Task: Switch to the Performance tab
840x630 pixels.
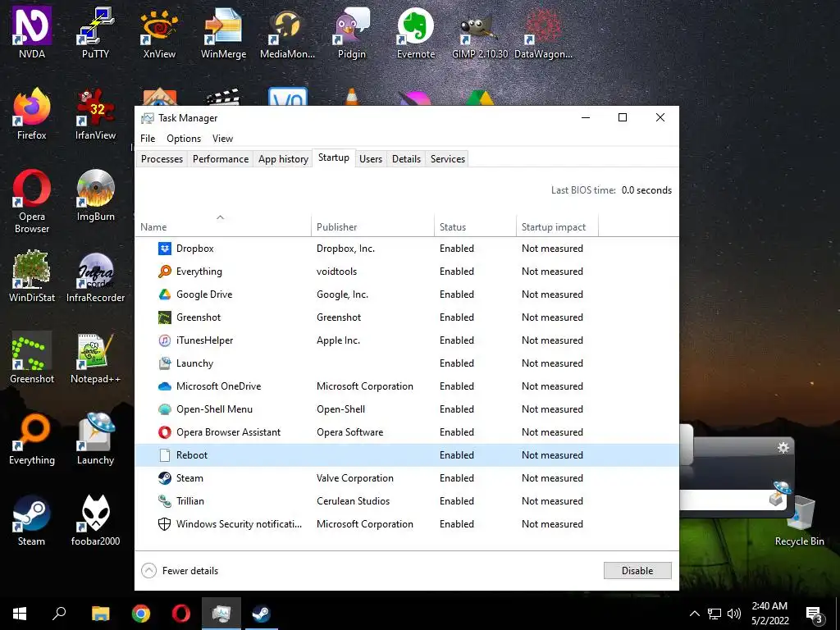Action: (221, 159)
